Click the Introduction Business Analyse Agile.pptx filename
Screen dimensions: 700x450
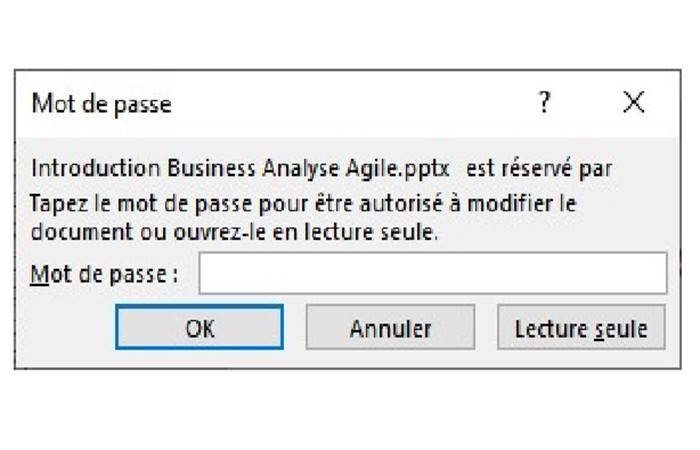pyautogui.click(x=240, y=169)
